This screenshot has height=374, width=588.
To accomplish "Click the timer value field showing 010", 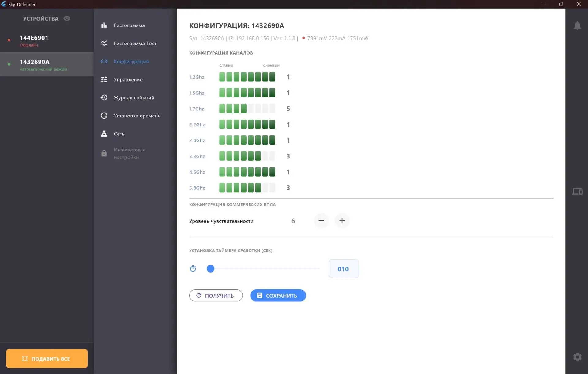I will pos(344,269).
